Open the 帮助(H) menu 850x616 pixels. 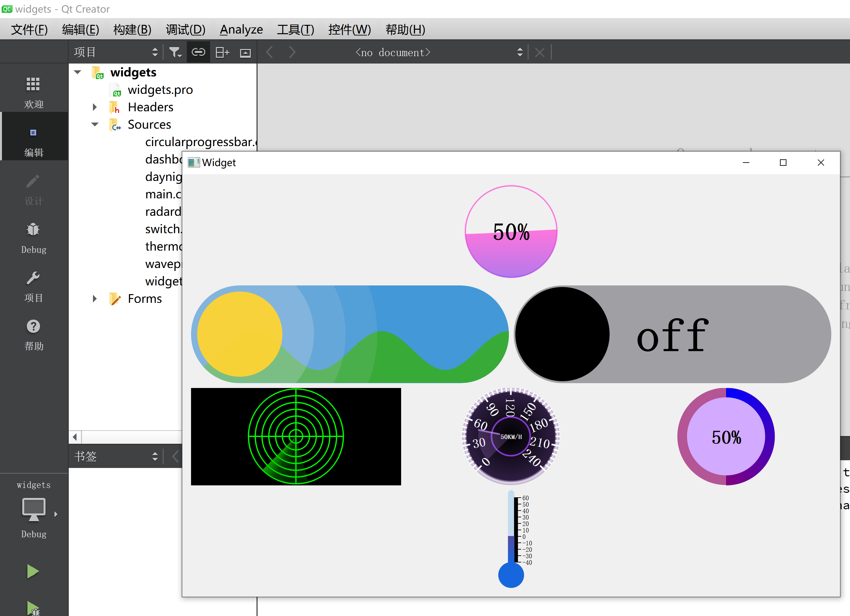[405, 29]
